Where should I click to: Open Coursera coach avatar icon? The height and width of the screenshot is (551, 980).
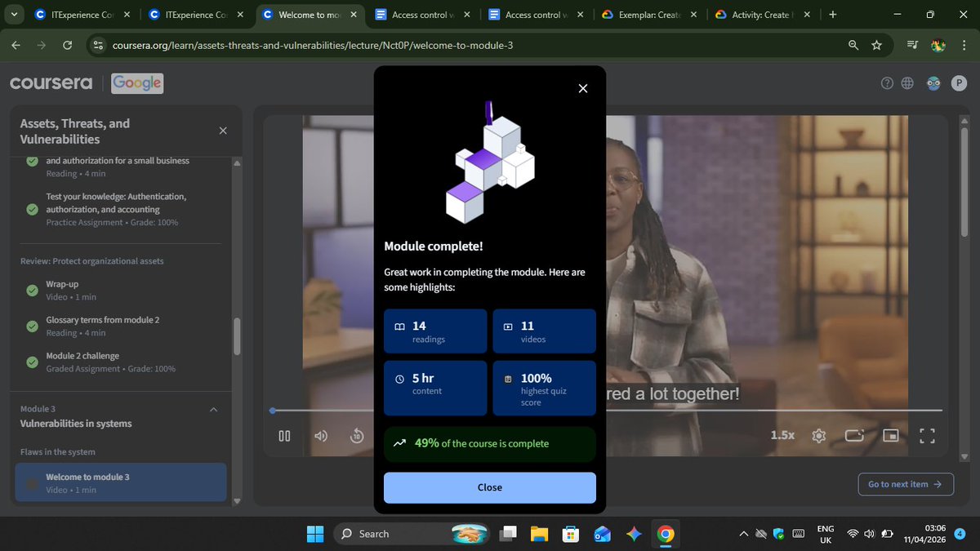(934, 83)
